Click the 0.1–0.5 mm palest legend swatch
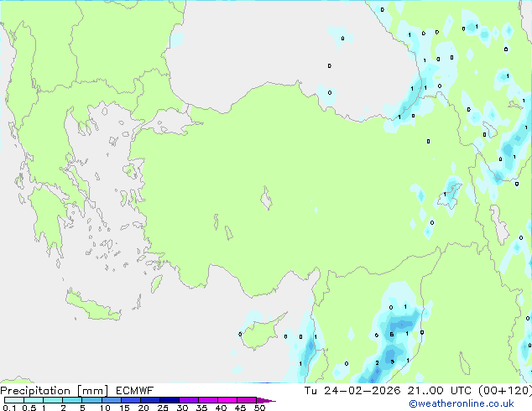Viewport: 532px width, 411px height. [14, 400]
